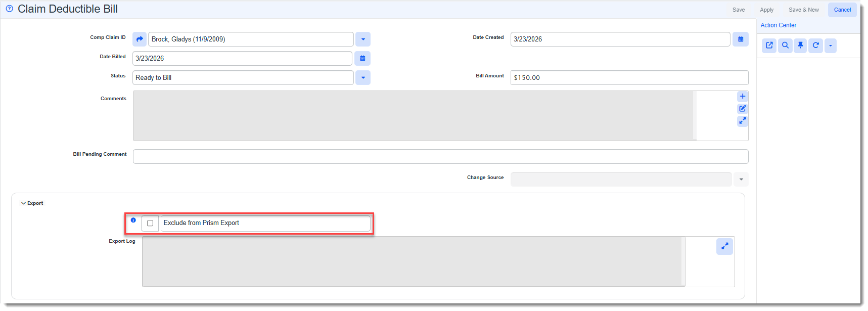Check the Exclude from Prism Export box
Screen dimensions: 868x311
point(150,223)
